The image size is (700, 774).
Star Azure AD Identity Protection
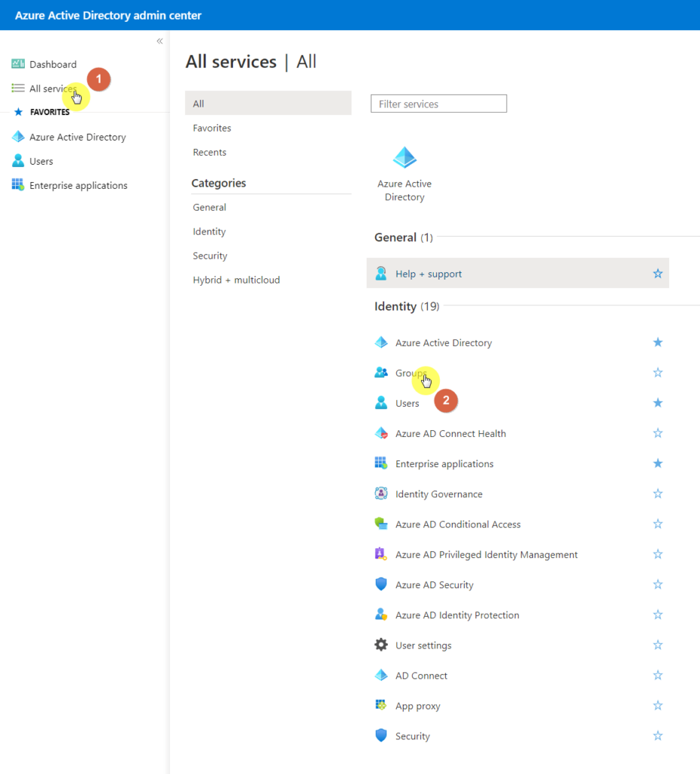coord(658,615)
